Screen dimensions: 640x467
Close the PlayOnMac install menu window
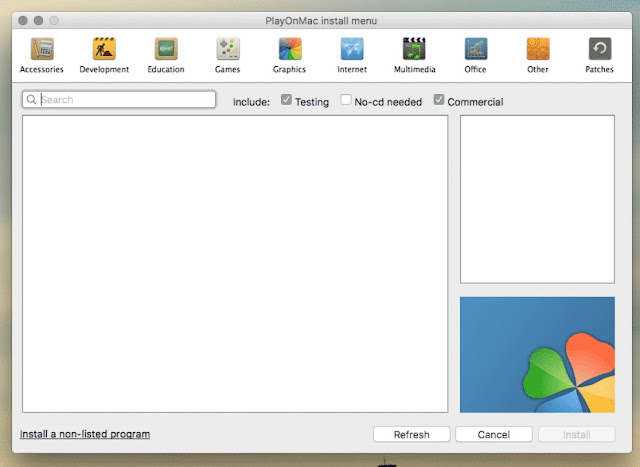pyautogui.click(x=23, y=20)
